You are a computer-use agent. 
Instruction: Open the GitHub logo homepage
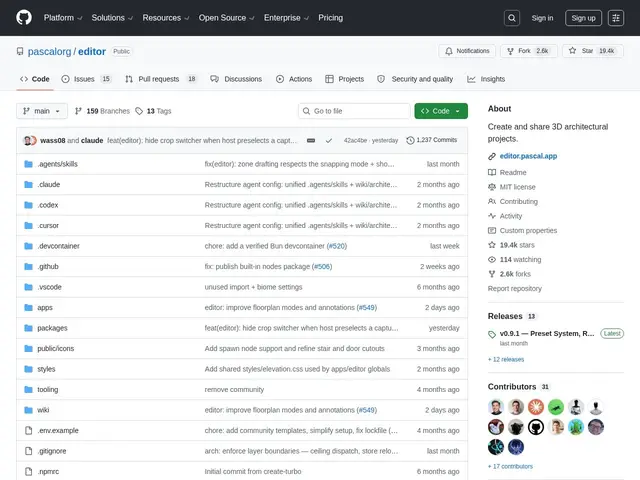pos(24,18)
